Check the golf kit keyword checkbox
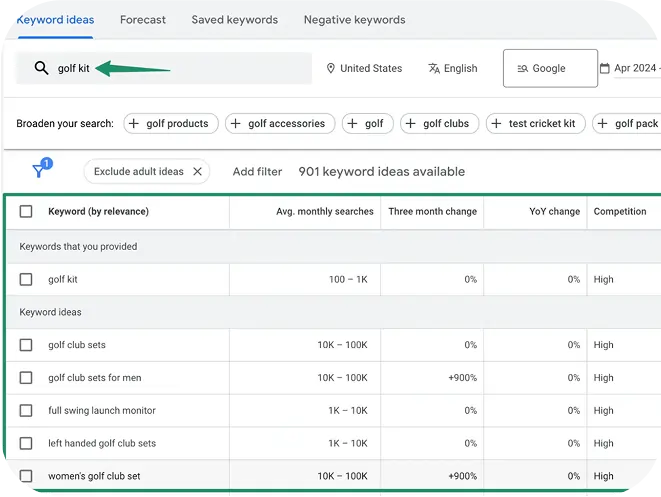The height and width of the screenshot is (497, 661). [26, 280]
